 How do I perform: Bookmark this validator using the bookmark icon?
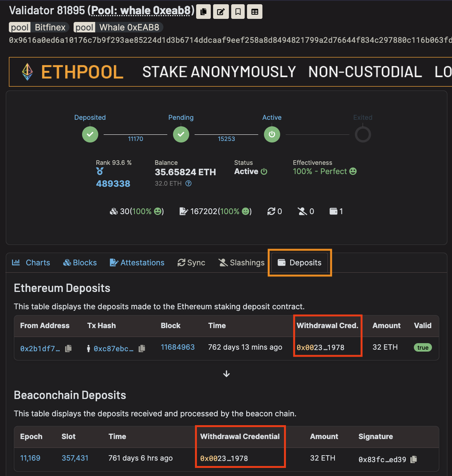click(x=238, y=12)
